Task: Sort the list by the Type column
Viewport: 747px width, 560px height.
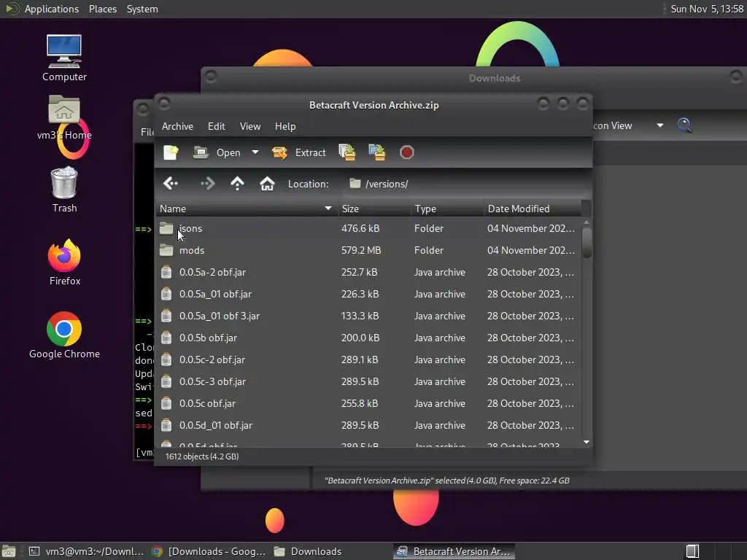Action: [447, 209]
